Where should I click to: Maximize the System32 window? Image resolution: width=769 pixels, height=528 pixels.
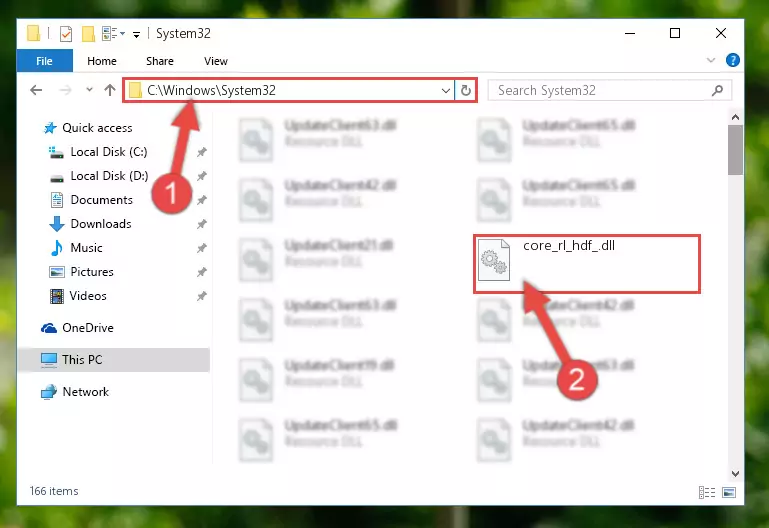675,33
